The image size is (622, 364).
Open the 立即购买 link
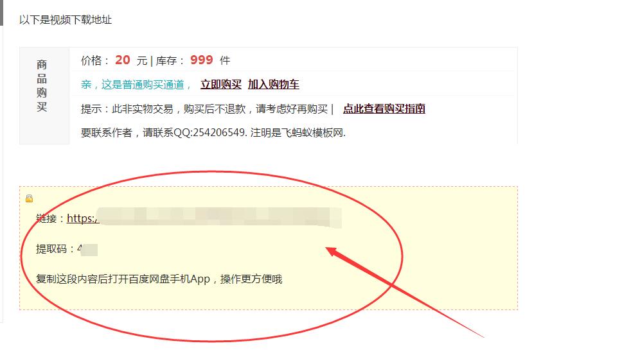tap(221, 85)
